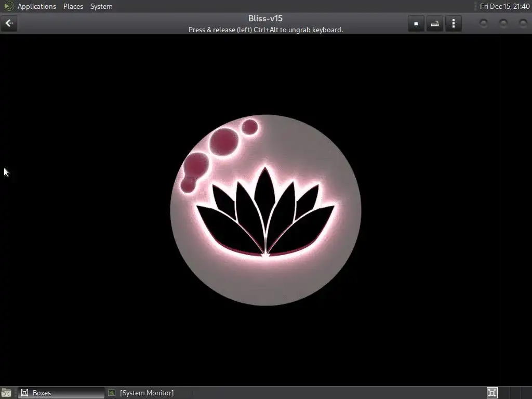
Task: Click the first round window control button
Action: click(x=484, y=23)
